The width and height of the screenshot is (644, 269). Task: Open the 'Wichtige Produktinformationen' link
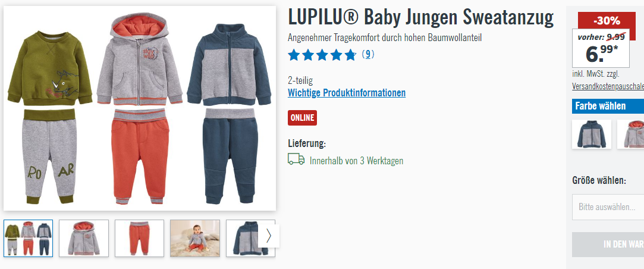347,93
